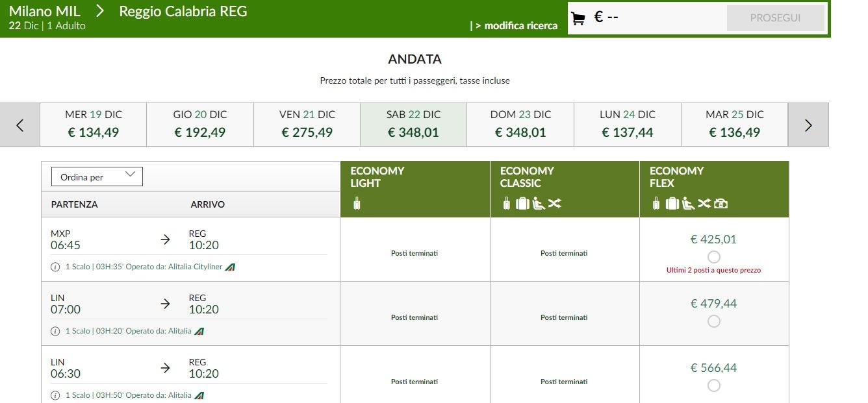Click the shopping cart icon
868x403 pixels.
point(578,19)
